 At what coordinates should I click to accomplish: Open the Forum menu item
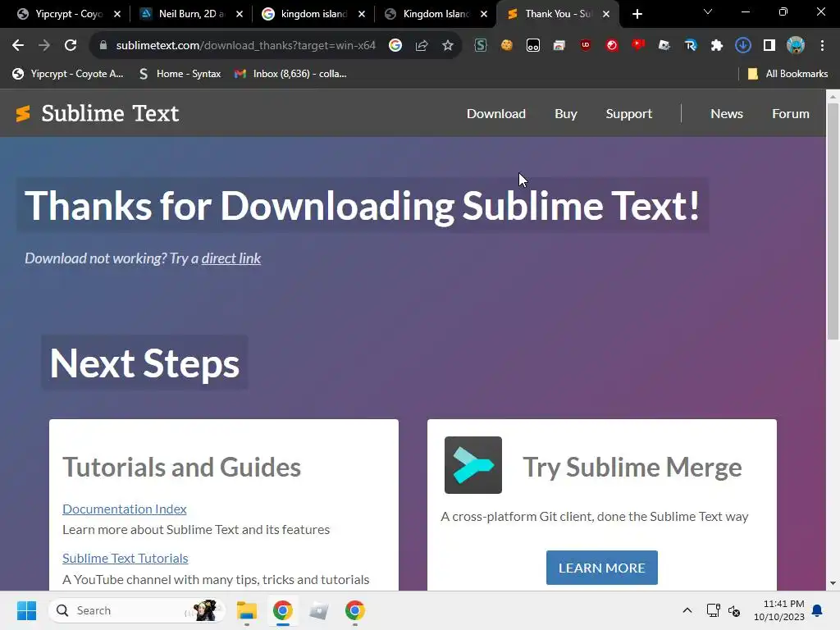pyautogui.click(x=790, y=113)
